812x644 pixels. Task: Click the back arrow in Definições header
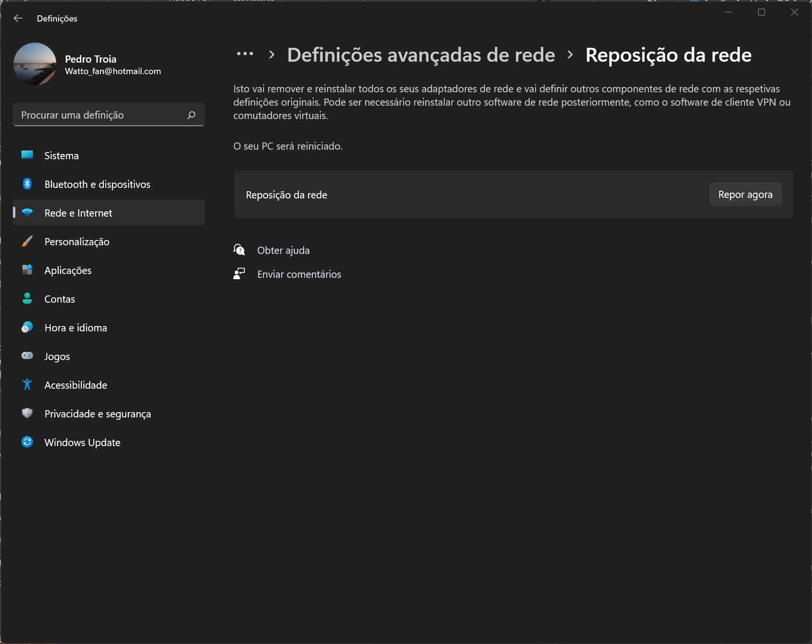click(18, 18)
